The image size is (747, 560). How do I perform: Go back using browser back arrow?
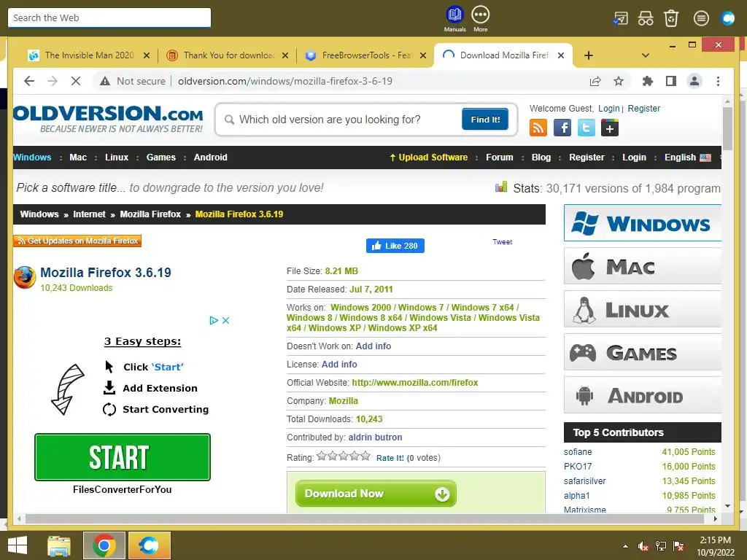(x=29, y=81)
